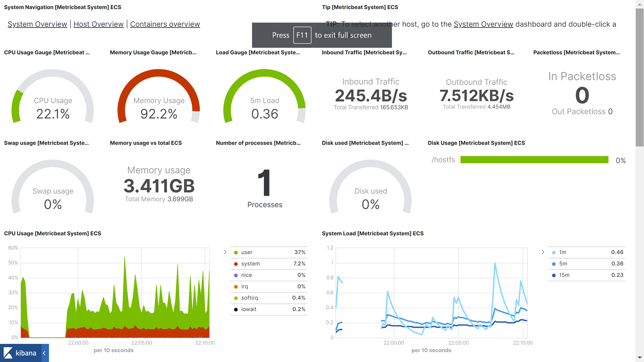Click the Load Gauge panel title

coord(258,52)
